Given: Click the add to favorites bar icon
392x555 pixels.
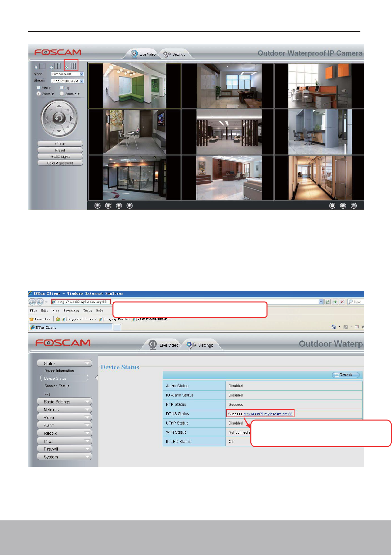Looking at the screenshot, I should tap(58, 319).
